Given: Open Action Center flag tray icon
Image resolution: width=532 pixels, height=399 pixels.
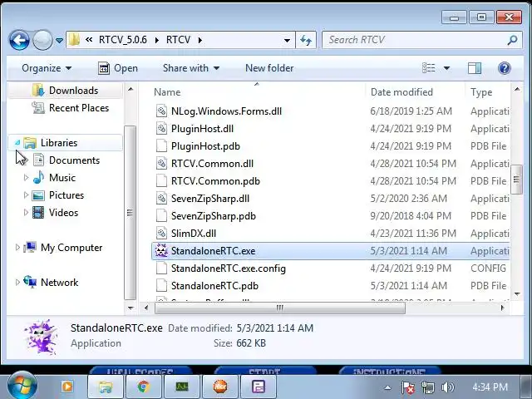Looking at the screenshot, I should (x=408, y=387).
